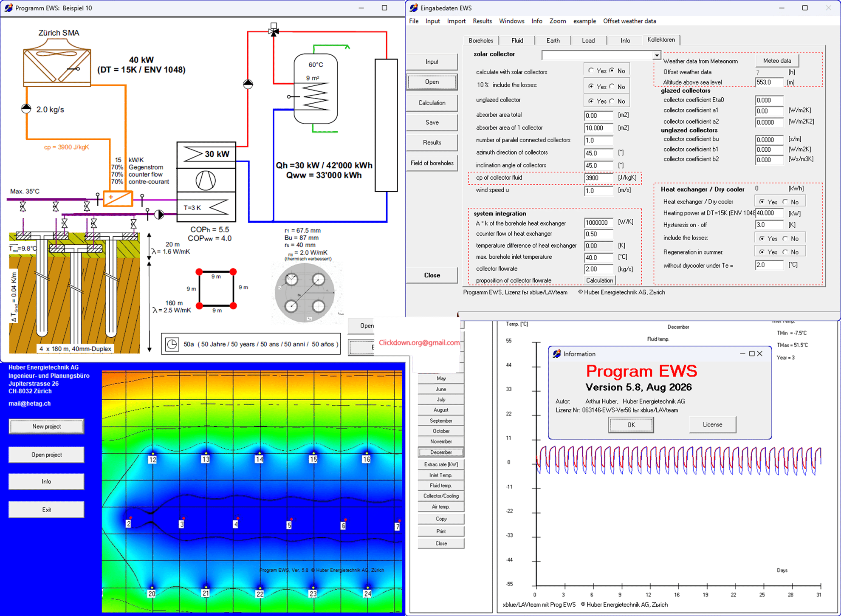Switch to the Boreholes tab
This screenshot has height=616, width=841.
[x=481, y=40]
